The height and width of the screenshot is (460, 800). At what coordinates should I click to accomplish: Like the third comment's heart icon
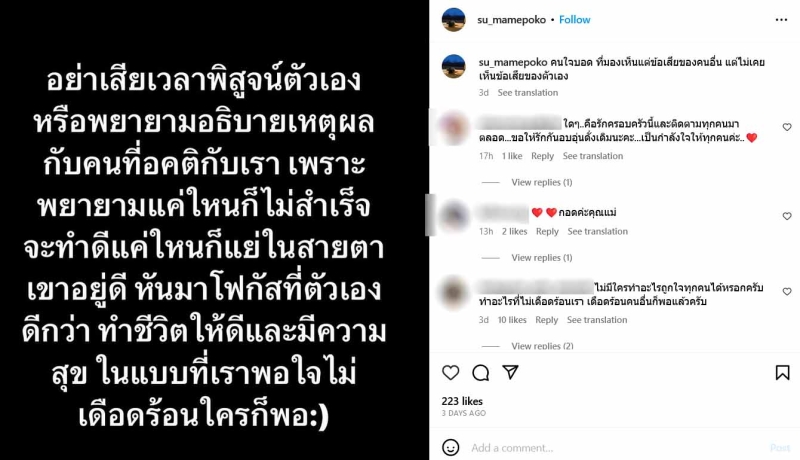tap(787, 292)
